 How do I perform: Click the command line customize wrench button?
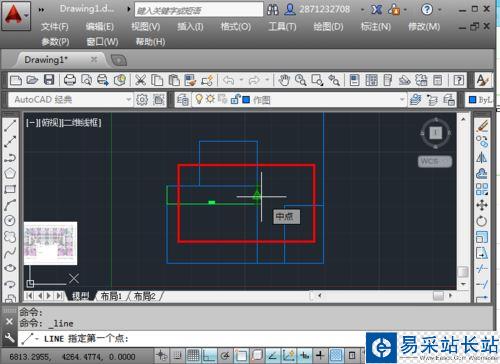(x=9, y=338)
